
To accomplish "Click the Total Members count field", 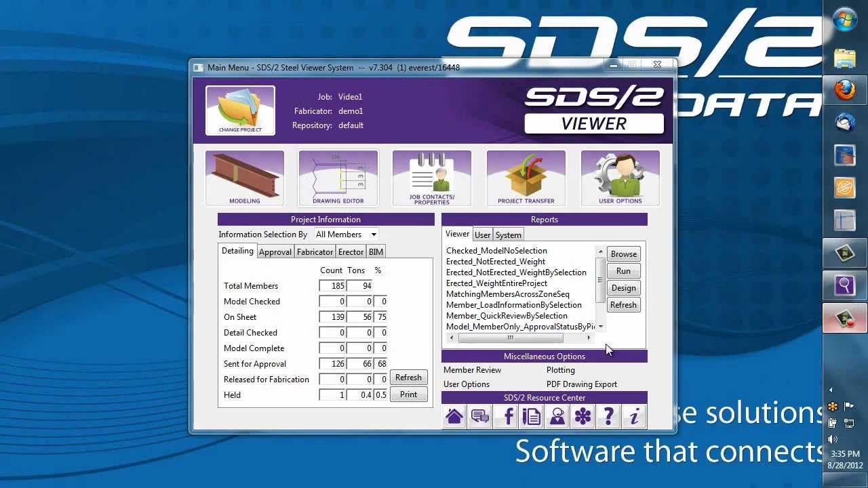I will point(333,286).
